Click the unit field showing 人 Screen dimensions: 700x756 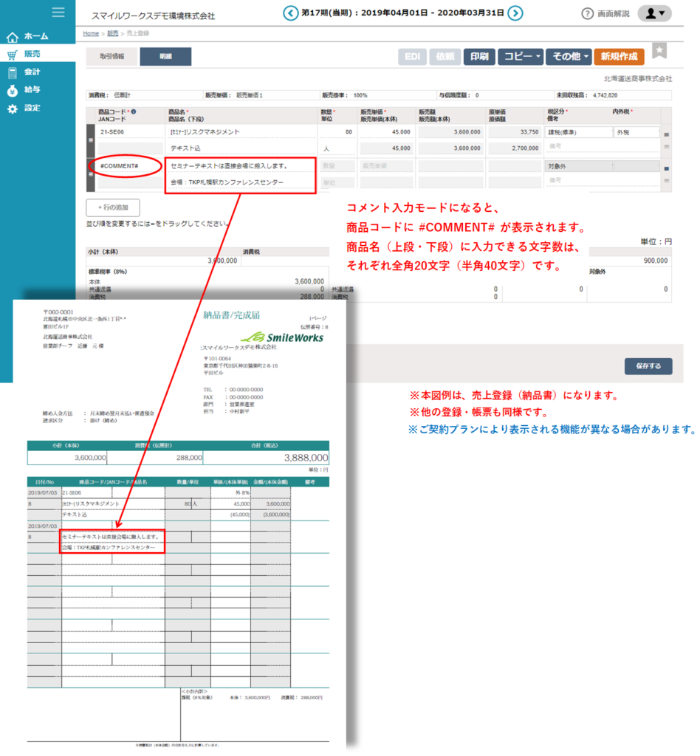(337, 148)
